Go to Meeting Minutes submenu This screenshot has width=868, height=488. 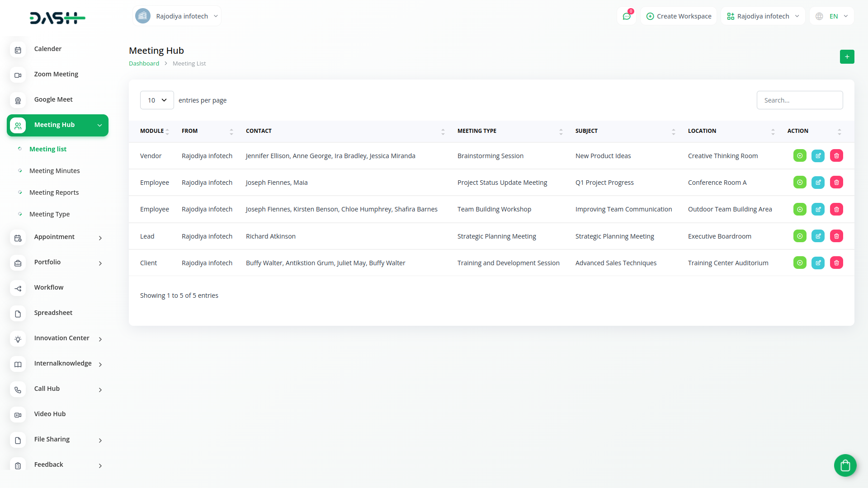(54, 171)
